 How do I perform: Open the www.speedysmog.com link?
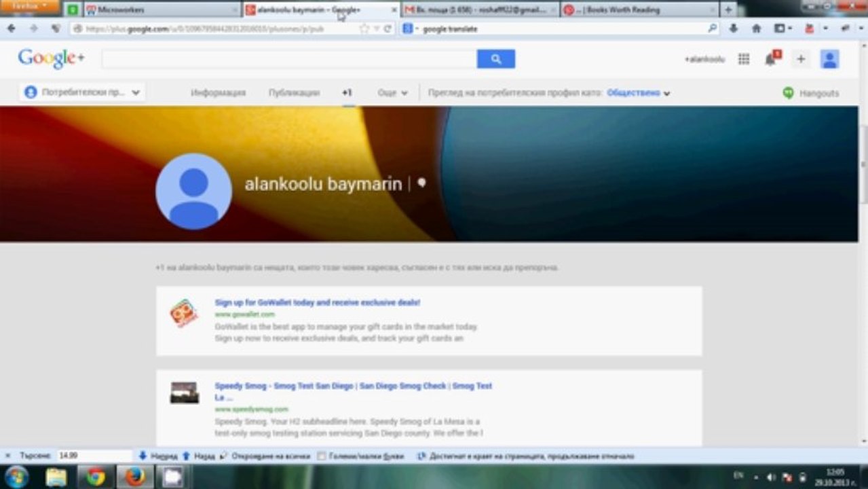pos(252,410)
